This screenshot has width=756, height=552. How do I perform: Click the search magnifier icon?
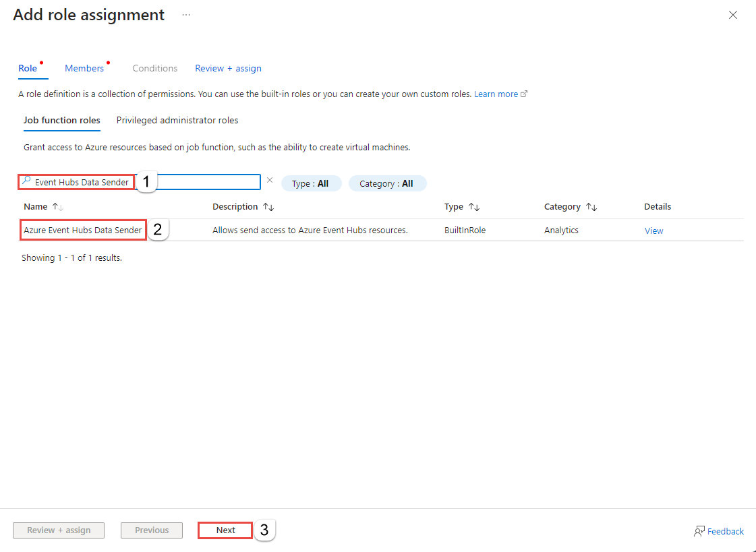[x=26, y=181]
